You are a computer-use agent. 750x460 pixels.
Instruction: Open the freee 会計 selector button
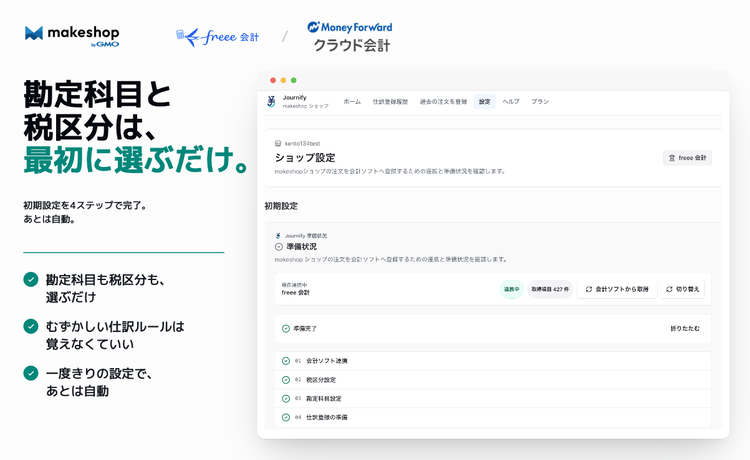click(687, 158)
